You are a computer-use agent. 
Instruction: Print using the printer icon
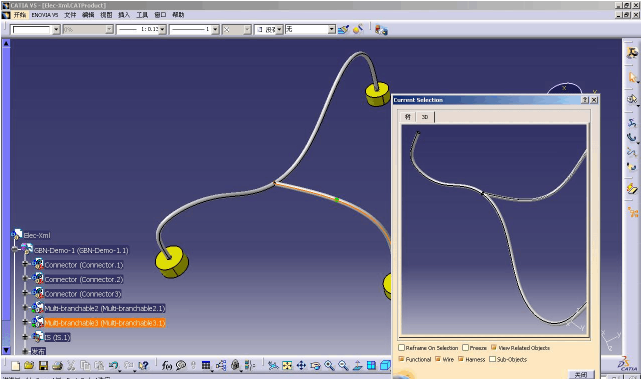click(57, 366)
